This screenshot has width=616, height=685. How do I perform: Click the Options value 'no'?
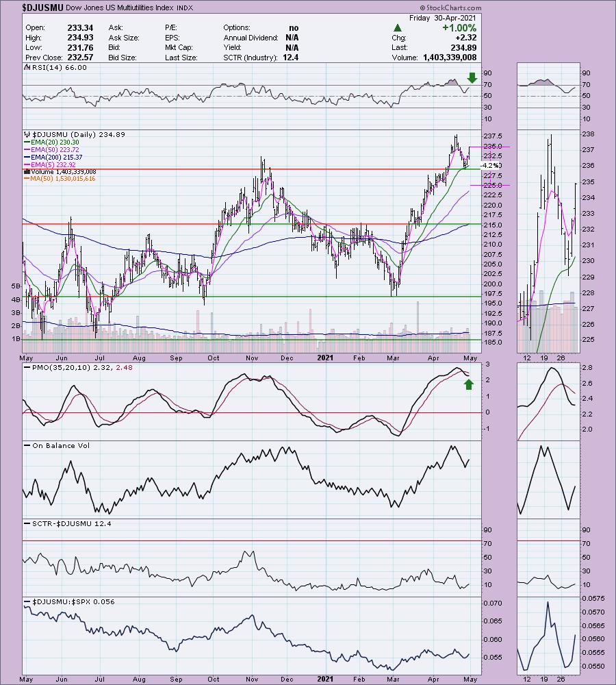click(x=294, y=27)
